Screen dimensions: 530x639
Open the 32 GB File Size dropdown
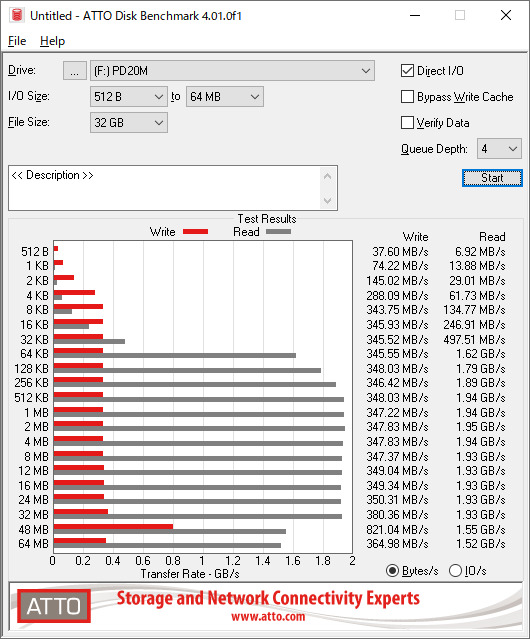129,123
